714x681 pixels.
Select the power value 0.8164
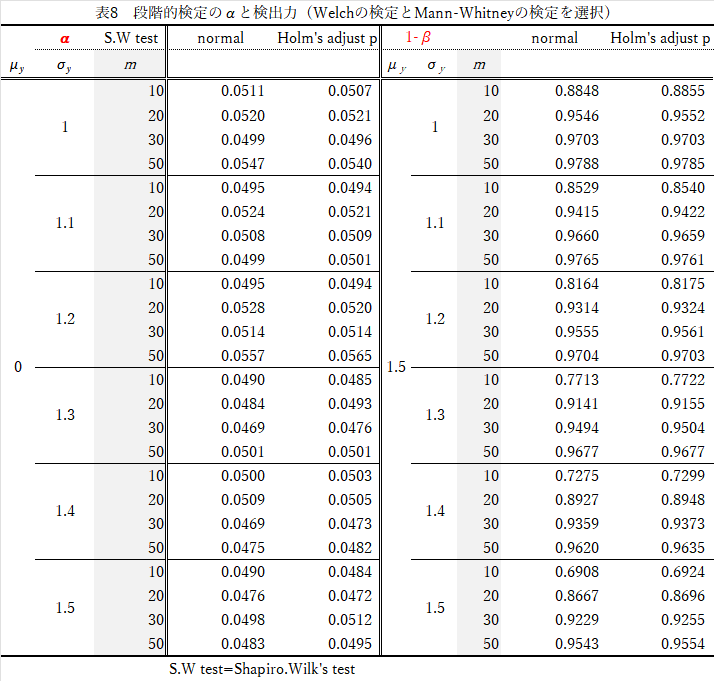click(577, 284)
